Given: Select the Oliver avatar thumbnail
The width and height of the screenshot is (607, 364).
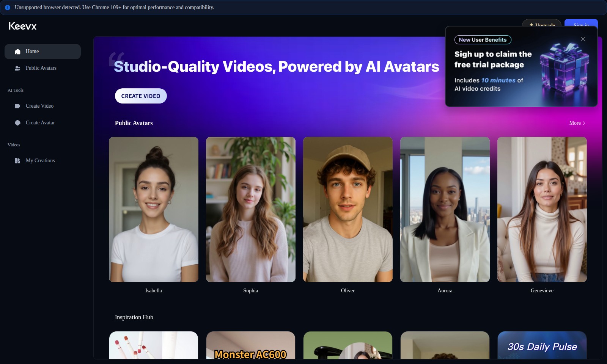Looking at the screenshot, I should (348, 209).
